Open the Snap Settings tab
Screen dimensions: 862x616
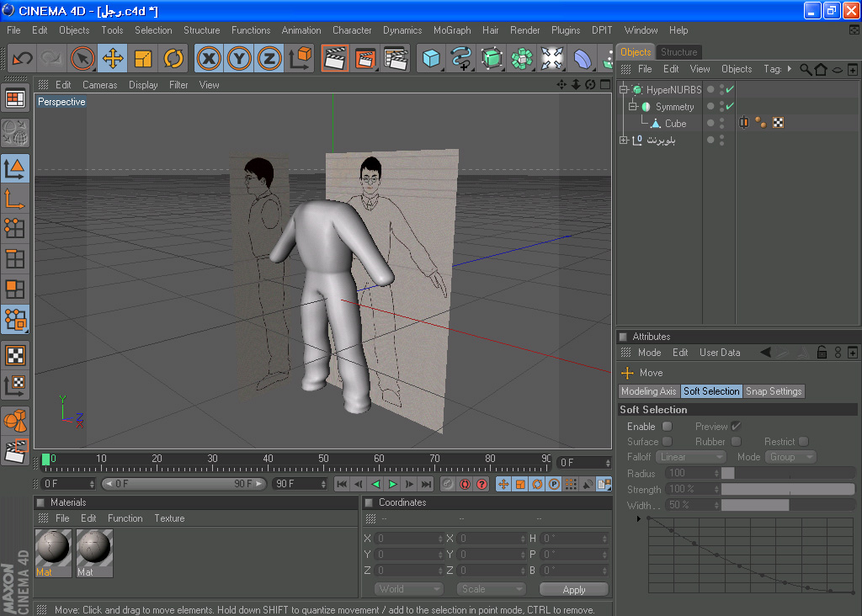tap(774, 391)
